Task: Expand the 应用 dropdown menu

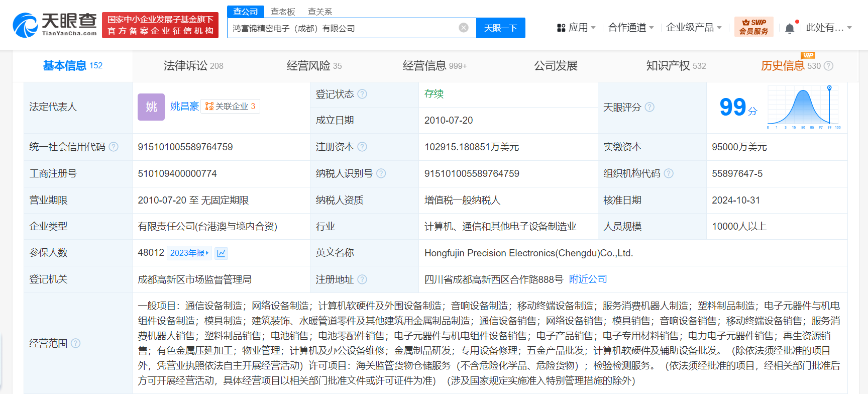Action: pos(576,28)
